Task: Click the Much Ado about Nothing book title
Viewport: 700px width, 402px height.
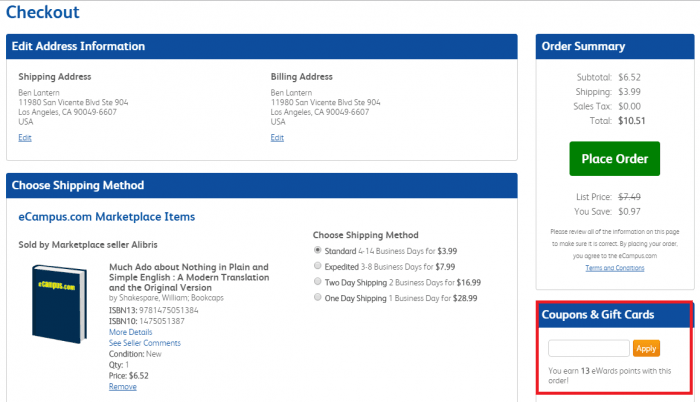Action: [189, 277]
